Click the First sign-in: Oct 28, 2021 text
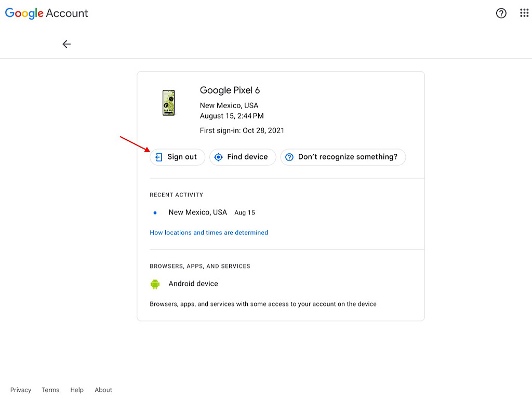 point(242,130)
